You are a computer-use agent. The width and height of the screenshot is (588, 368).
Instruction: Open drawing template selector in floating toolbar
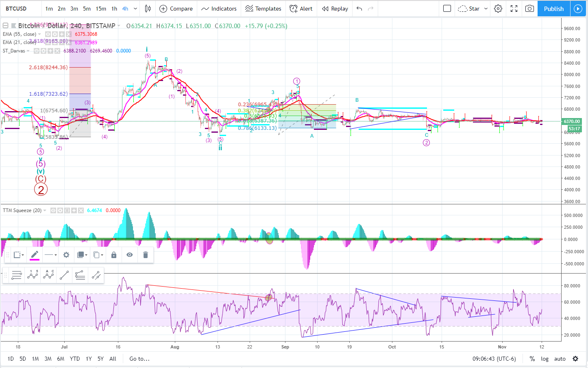(19, 255)
